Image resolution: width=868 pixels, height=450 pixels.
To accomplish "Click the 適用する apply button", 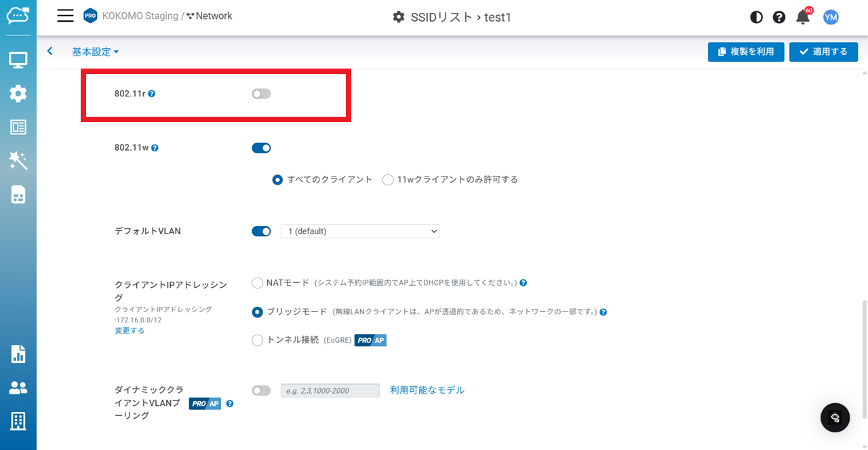I will (823, 52).
